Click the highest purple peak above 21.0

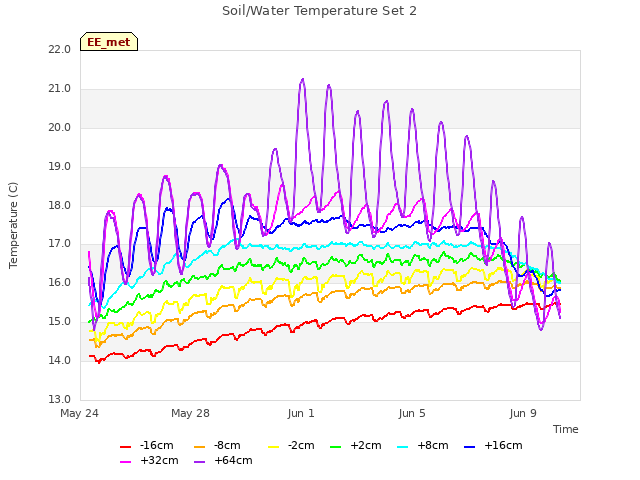(302, 79)
